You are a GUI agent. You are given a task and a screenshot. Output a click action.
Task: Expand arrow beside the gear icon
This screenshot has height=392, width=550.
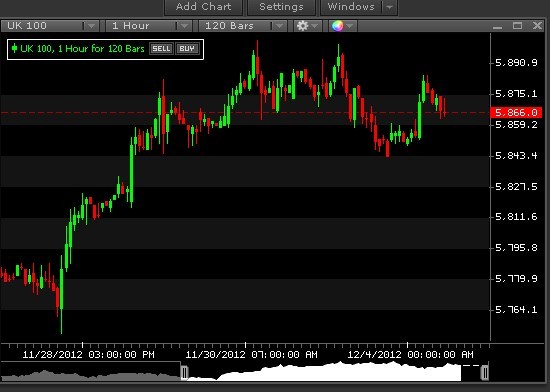click(315, 26)
